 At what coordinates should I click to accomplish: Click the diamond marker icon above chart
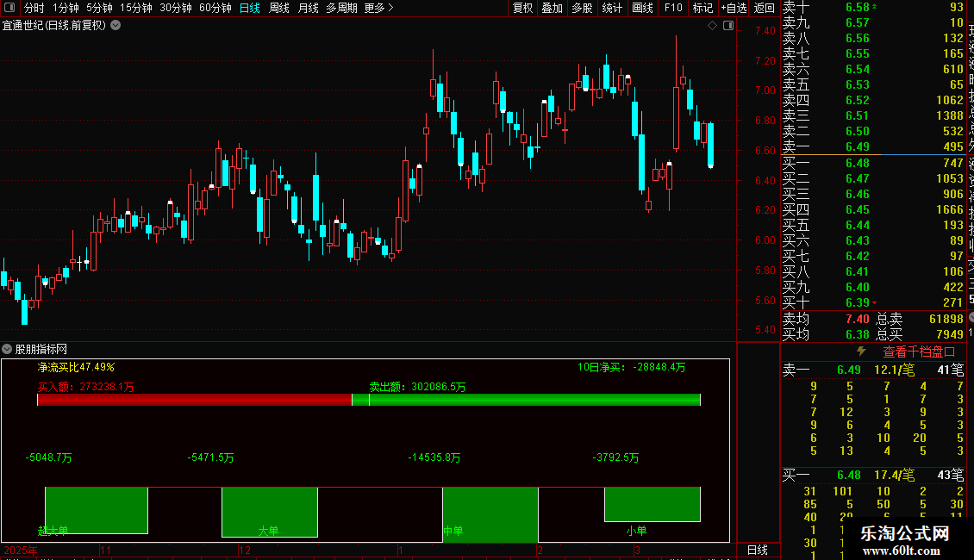point(713,26)
